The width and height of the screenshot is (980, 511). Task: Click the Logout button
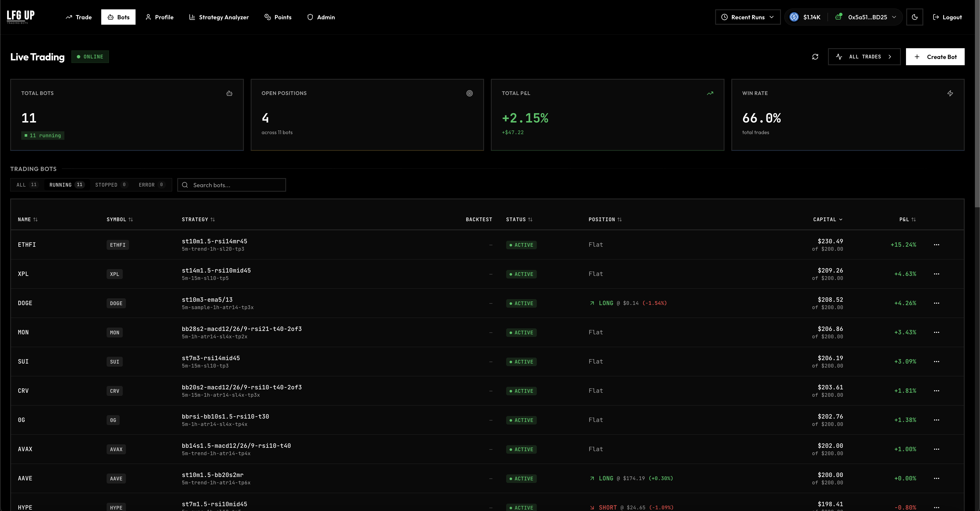tap(947, 17)
